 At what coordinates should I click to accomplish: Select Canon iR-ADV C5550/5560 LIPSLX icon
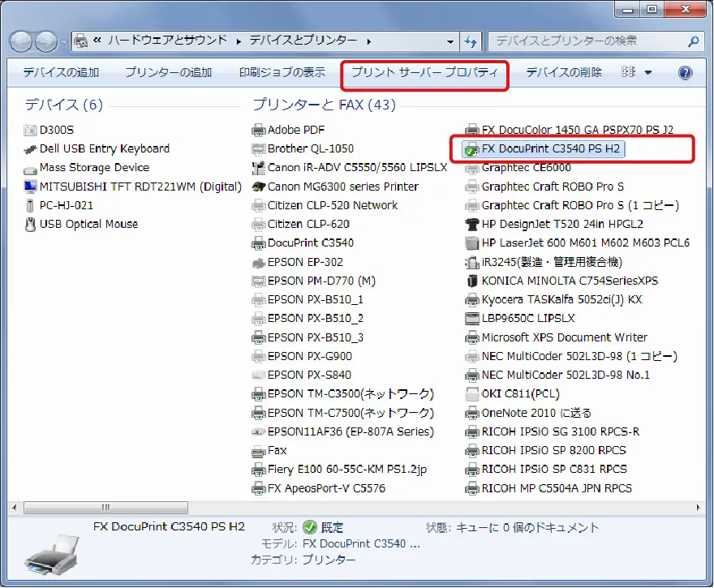pyautogui.click(x=259, y=168)
